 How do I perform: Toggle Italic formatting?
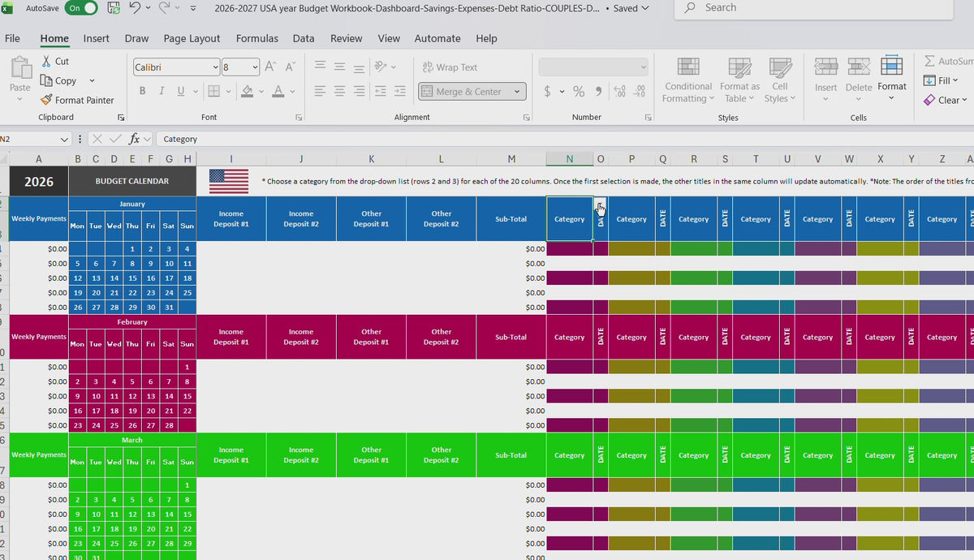(162, 91)
